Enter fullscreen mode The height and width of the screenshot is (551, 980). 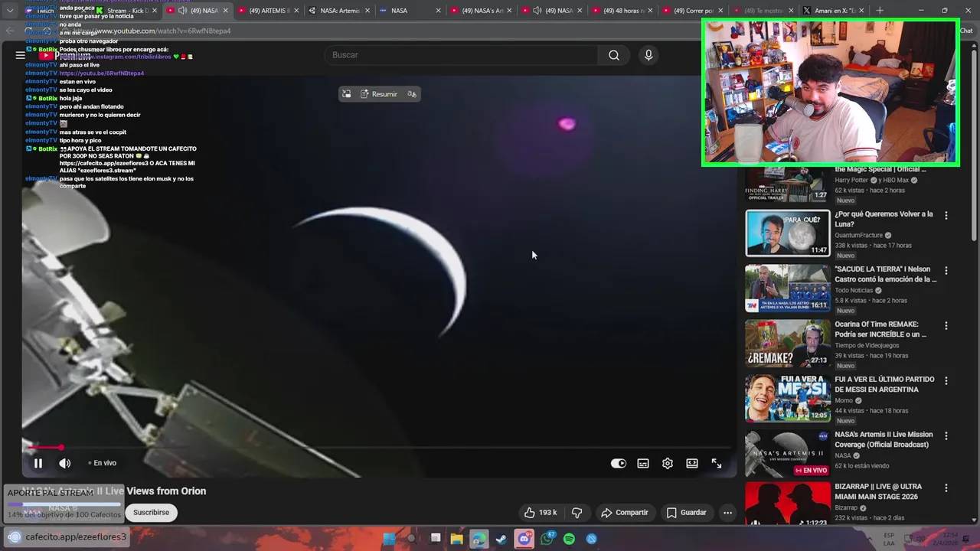(717, 463)
